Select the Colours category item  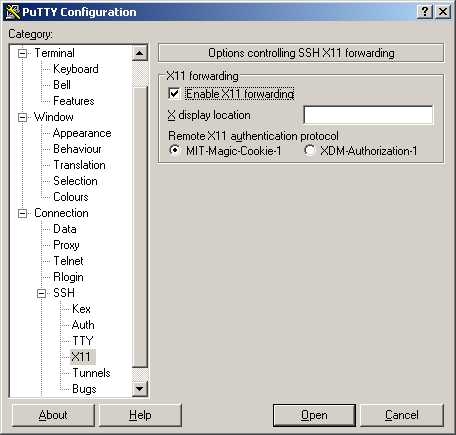click(71, 197)
